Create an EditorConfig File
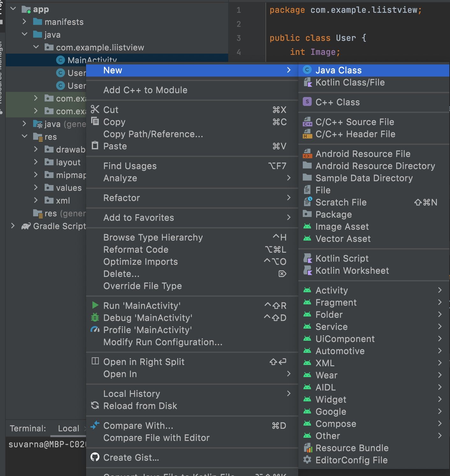The height and width of the screenshot is (476, 450). (351, 460)
